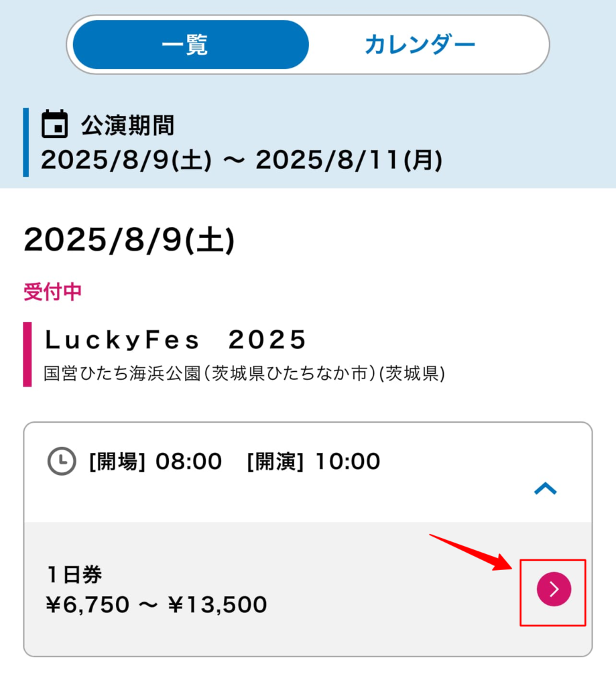Click the venue text 国営ひたち海浜公園

tap(122, 374)
